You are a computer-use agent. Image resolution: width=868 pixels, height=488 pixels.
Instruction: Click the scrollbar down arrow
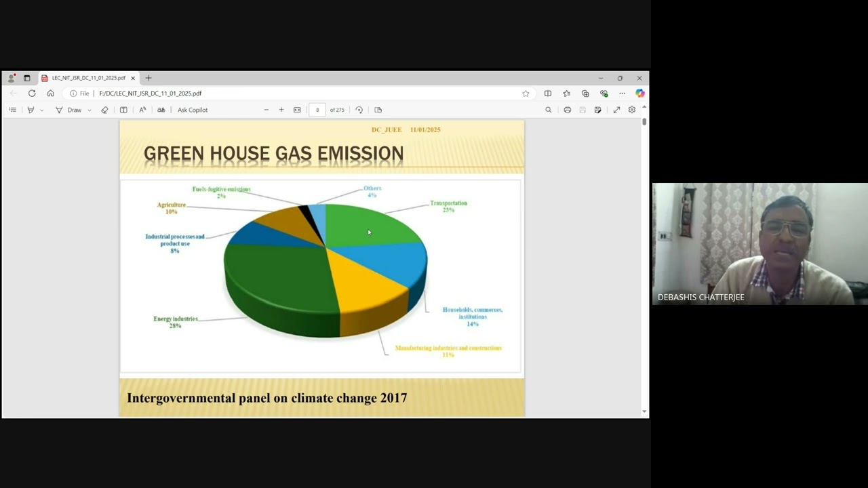click(644, 411)
